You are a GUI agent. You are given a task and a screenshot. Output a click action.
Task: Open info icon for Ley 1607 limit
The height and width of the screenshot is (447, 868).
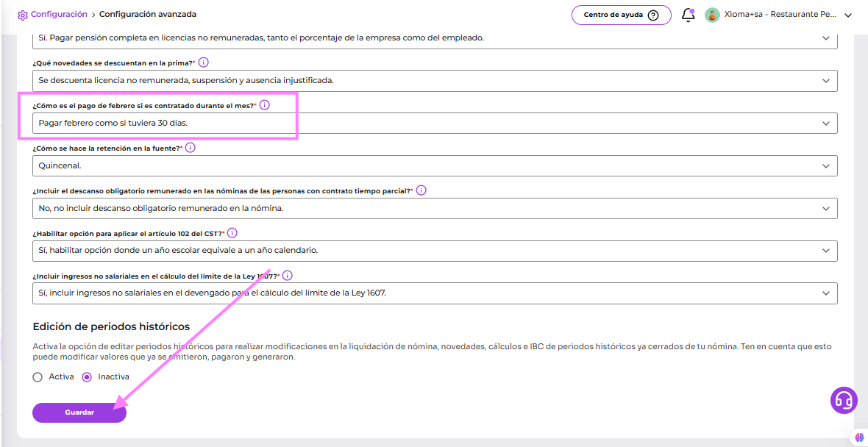[288, 276]
